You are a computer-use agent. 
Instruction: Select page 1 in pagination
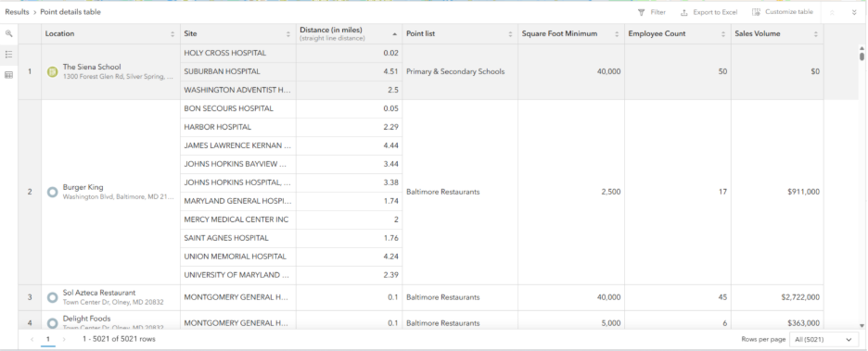(48, 339)
